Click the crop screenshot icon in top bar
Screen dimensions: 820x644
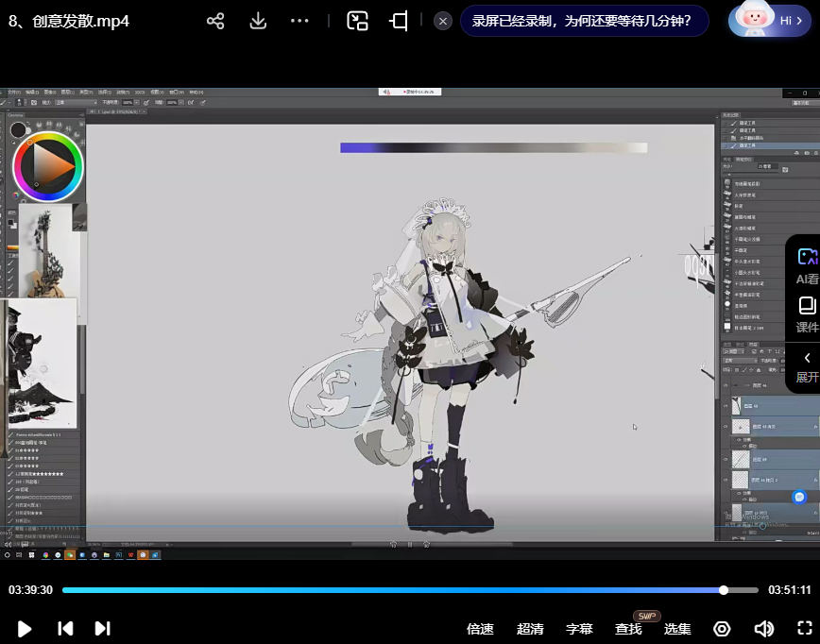click(399, 21)
